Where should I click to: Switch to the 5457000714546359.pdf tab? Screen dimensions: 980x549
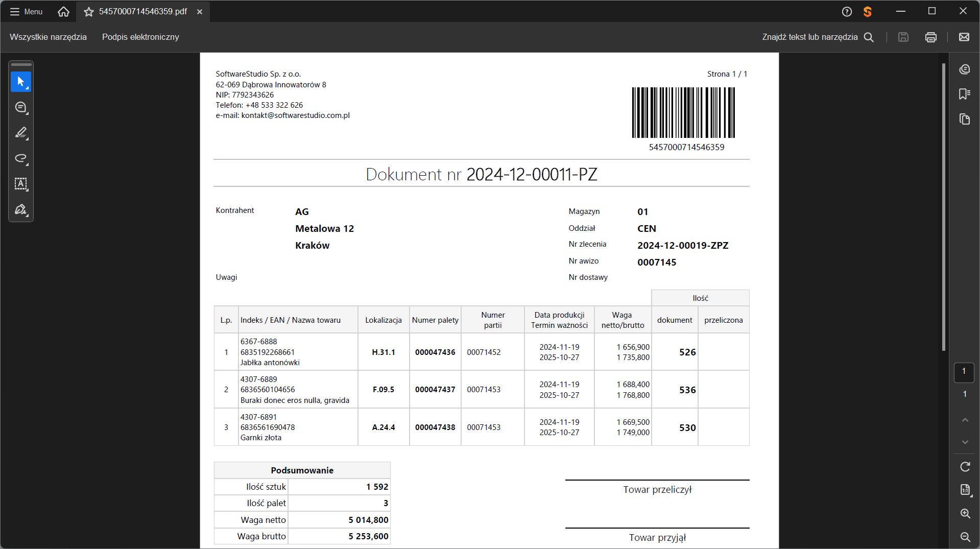143,11
